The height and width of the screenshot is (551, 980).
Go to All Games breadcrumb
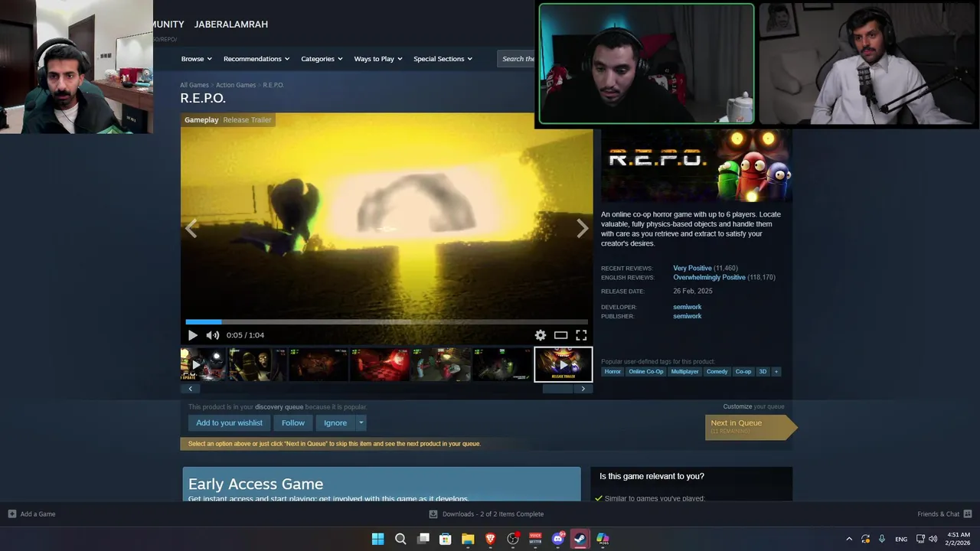pyautogui.click(x=194, y=85)
